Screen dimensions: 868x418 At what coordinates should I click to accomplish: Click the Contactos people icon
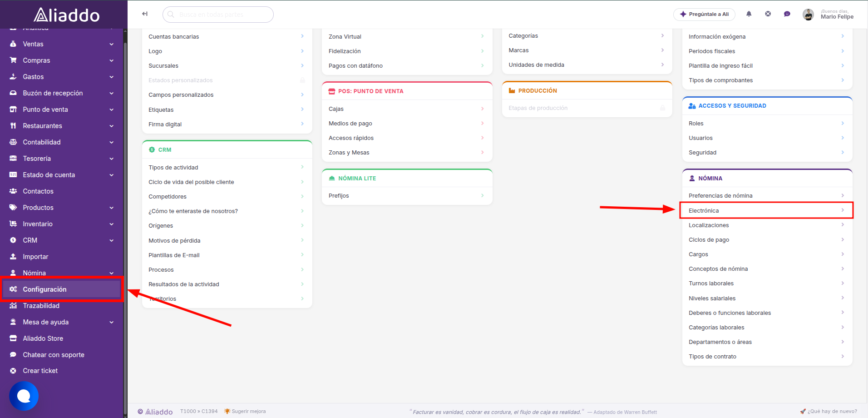(13, 191)
